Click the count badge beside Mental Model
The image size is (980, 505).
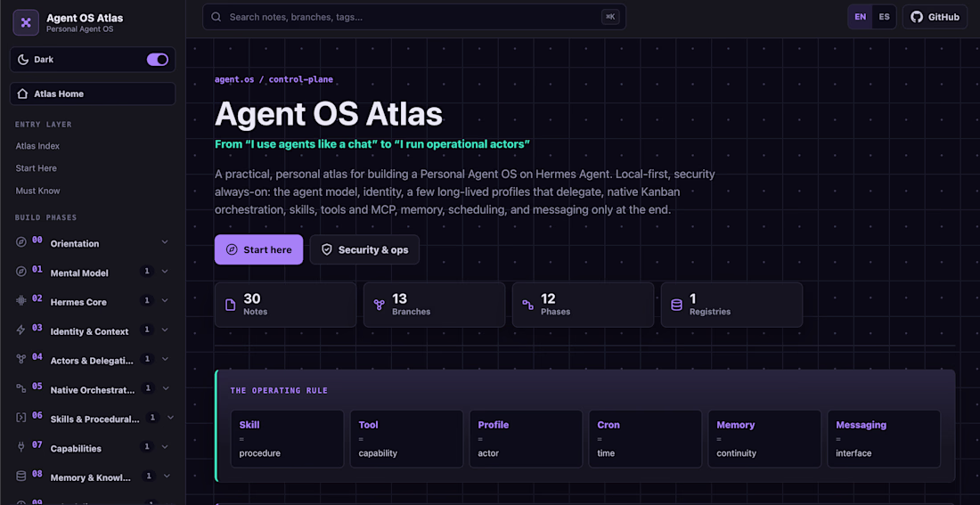pos(148,272)
